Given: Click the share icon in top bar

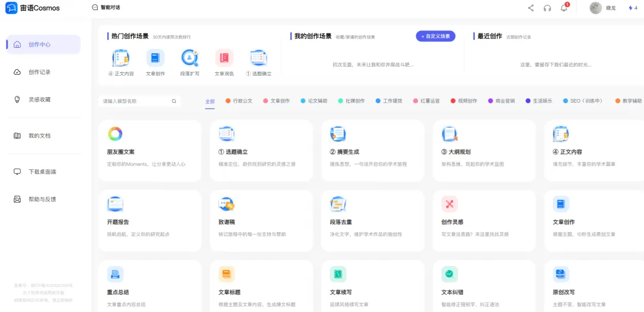Looking at the screenshot, I should pyautogui.click(x=531, y=8).
